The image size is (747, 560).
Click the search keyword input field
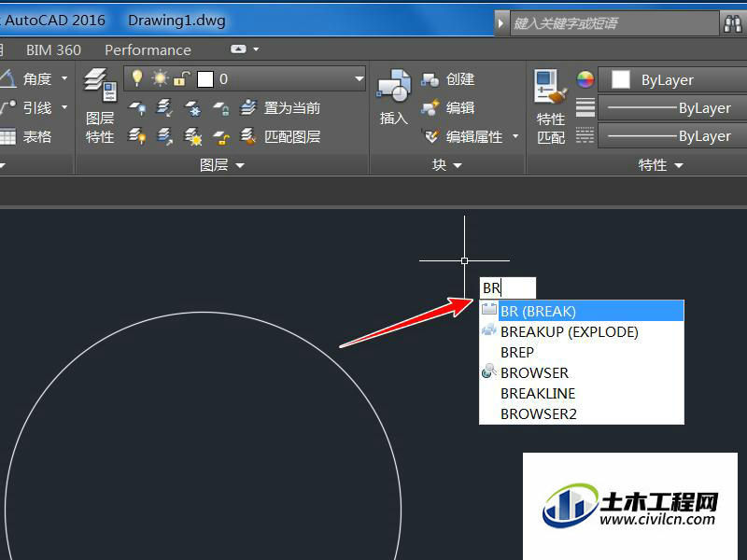[614, 22]
